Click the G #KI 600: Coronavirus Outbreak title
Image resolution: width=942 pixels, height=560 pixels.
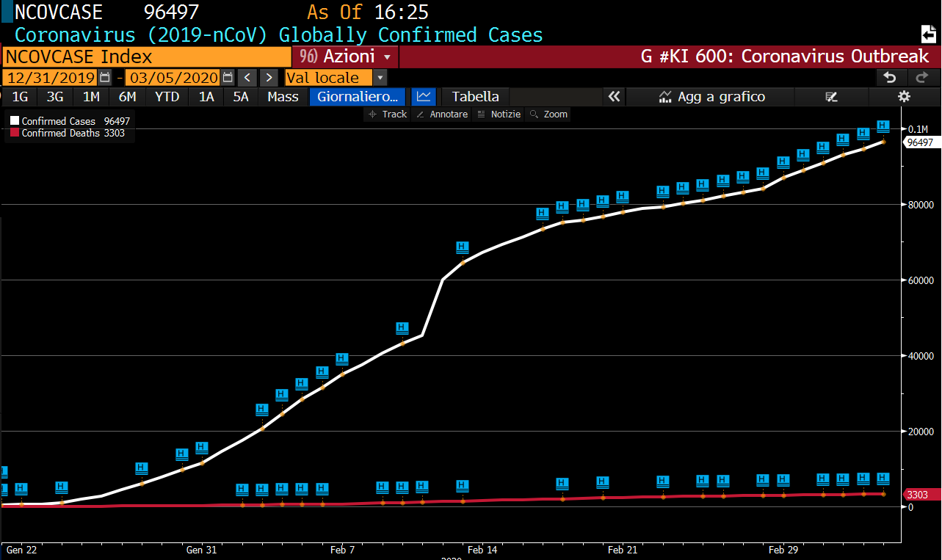click(x=785, y=57)
